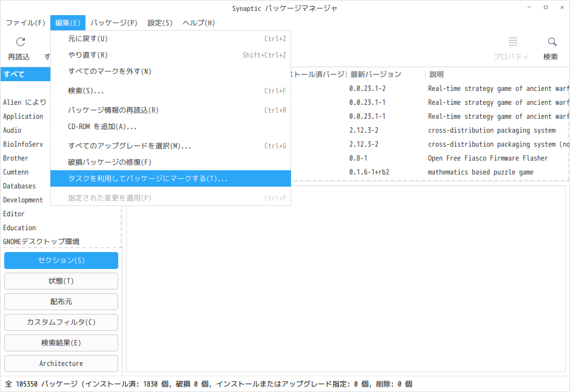Choose パッケージ情報の再読込(R) entry
570x392 pixels.
[x=170, y=110]
